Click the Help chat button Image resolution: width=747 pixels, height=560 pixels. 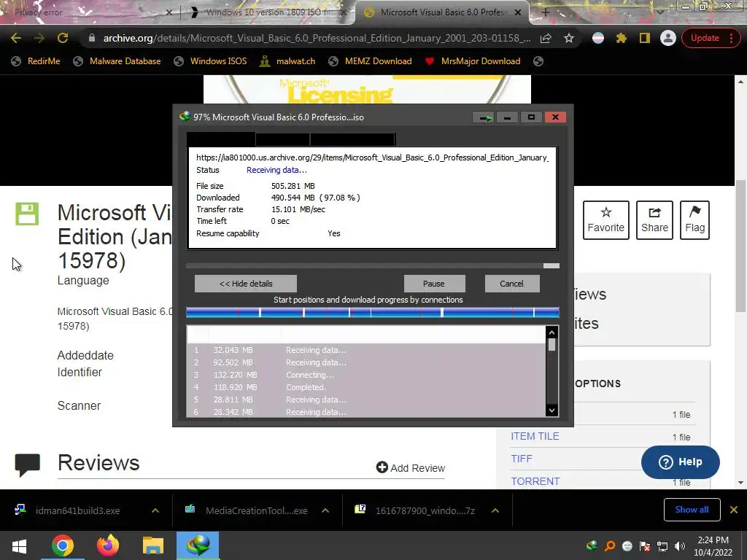pos(681,462)
